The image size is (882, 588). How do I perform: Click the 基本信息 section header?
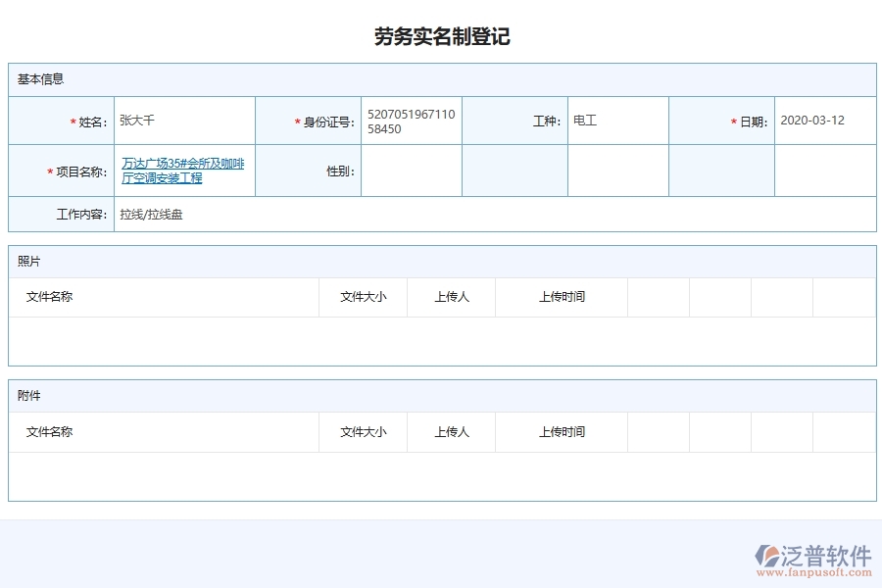tap(29, 79)
